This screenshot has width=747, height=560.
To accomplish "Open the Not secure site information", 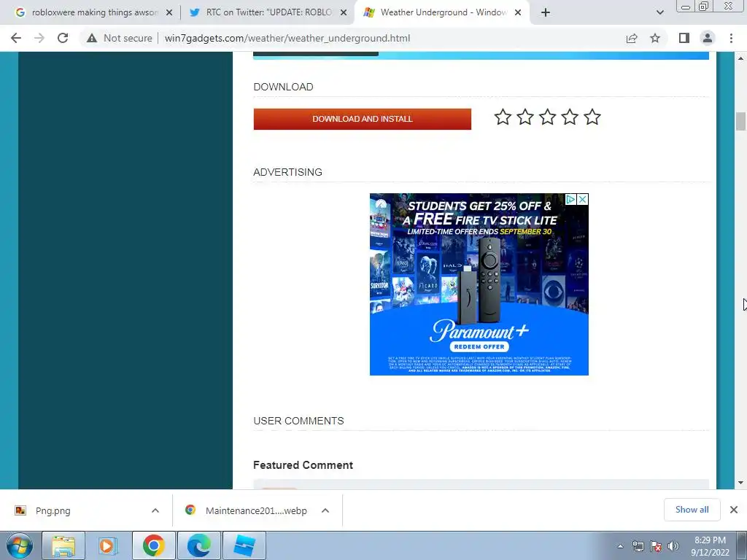I will (119, 38).
